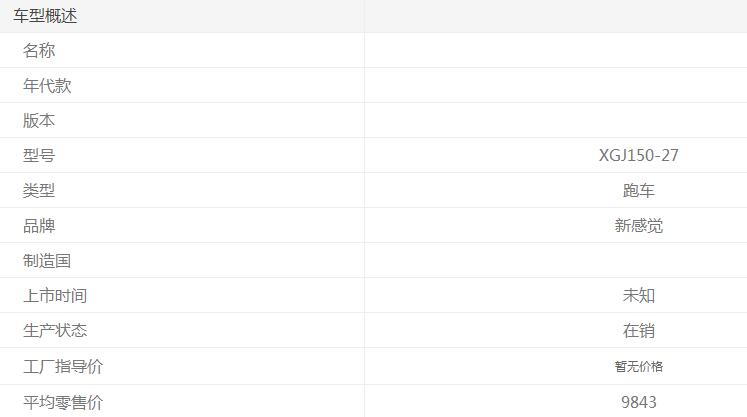Viewport: 747px width, 417px height.
Task: Click the empty value cell beside 名称
Action: pyautogui.click(x=555, y=51)
